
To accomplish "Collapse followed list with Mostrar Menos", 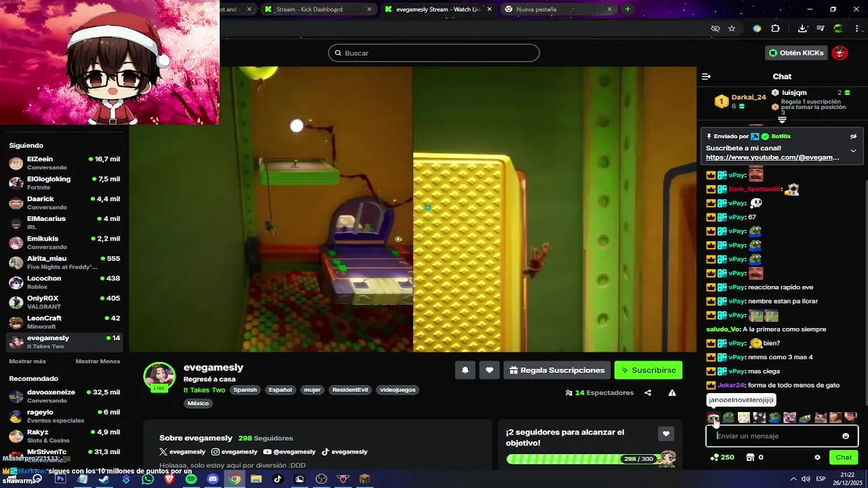I will click(98, 361).
